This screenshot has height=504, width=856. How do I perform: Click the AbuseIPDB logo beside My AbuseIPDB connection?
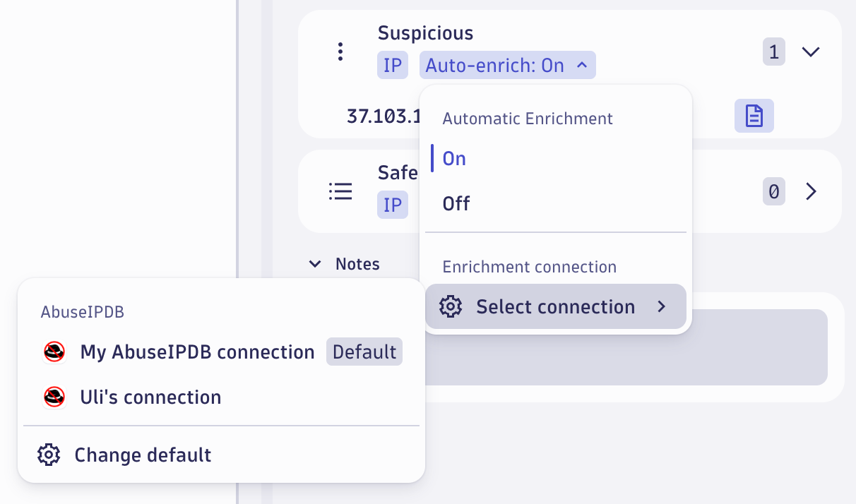point(54,352)
